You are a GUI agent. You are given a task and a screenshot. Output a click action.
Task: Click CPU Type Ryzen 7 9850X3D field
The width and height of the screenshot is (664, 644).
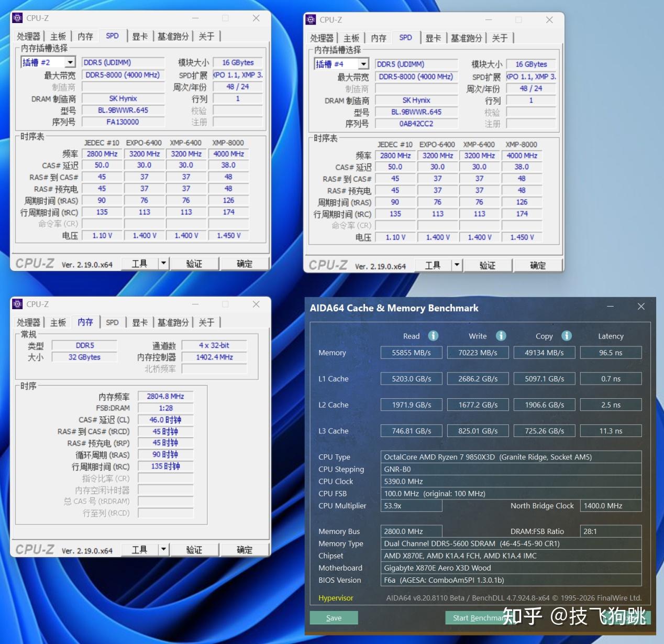511,457
